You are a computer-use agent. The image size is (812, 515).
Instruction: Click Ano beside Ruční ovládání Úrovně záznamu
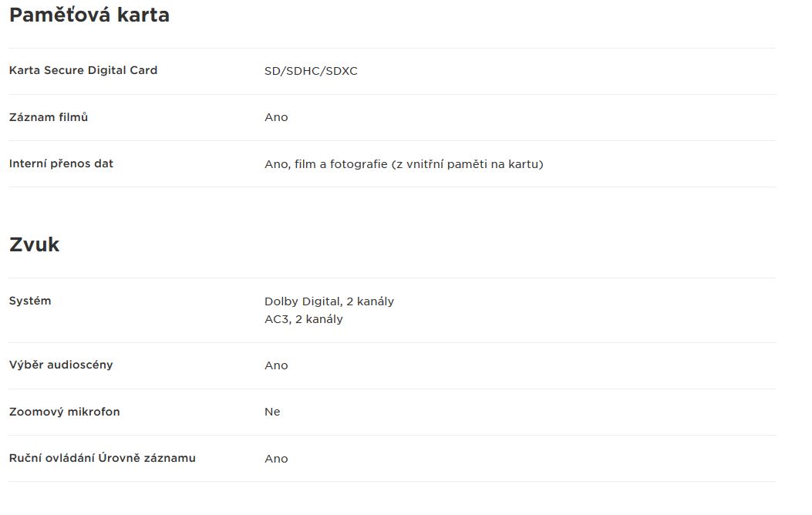tap(276, 459)
